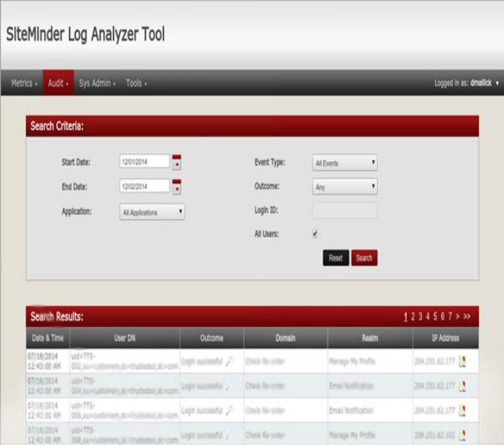Open the Sys Admin menu
Image resolution: width=504 pixels, height=445 pixels.
[96, 83]
